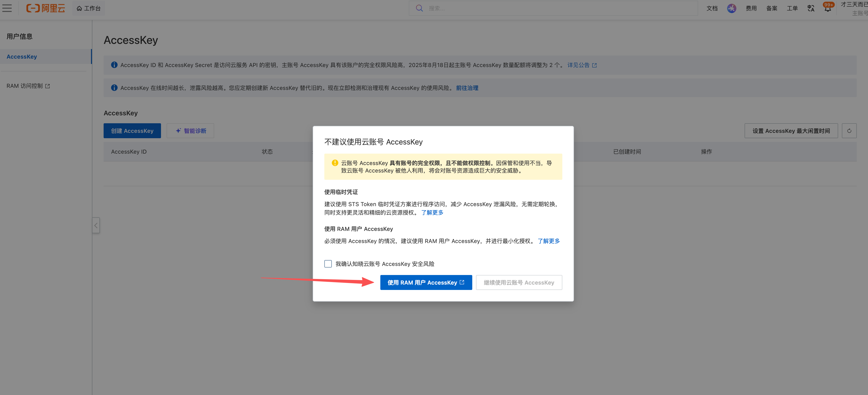Image resolution: width=868 pixels, height=395 pixels.
Task: Click 使用 RAM 用户 AccessKey button
Action: [x=426, y=282]
